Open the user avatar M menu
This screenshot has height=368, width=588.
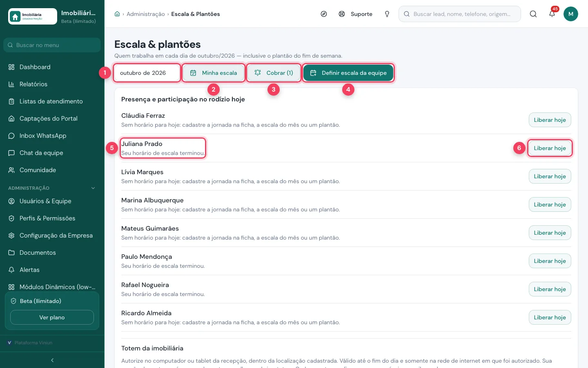571,14
